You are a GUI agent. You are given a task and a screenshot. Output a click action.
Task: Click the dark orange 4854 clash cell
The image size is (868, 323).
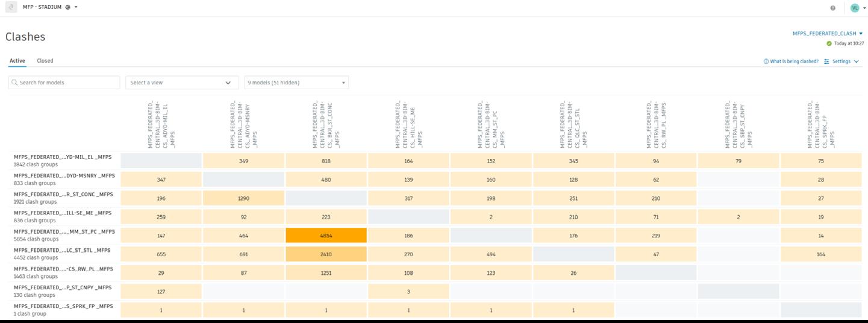[326, 236]
